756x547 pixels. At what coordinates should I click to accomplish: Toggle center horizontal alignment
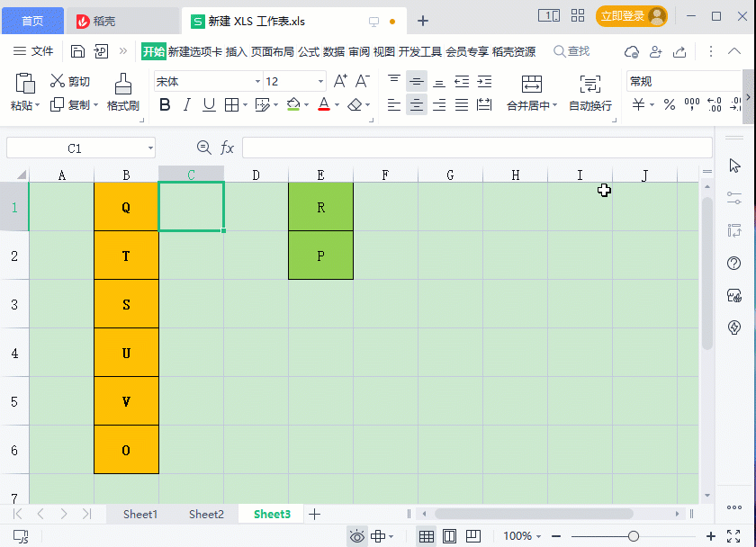pos(417,104)
